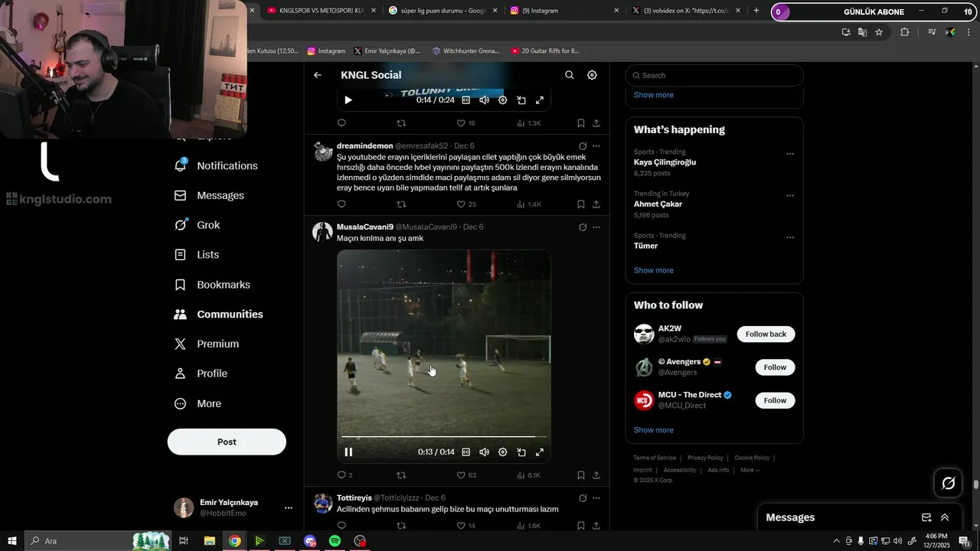980x551 pixels.
Task: Reply to dreamindemon's post
Action: click(341, 204)
